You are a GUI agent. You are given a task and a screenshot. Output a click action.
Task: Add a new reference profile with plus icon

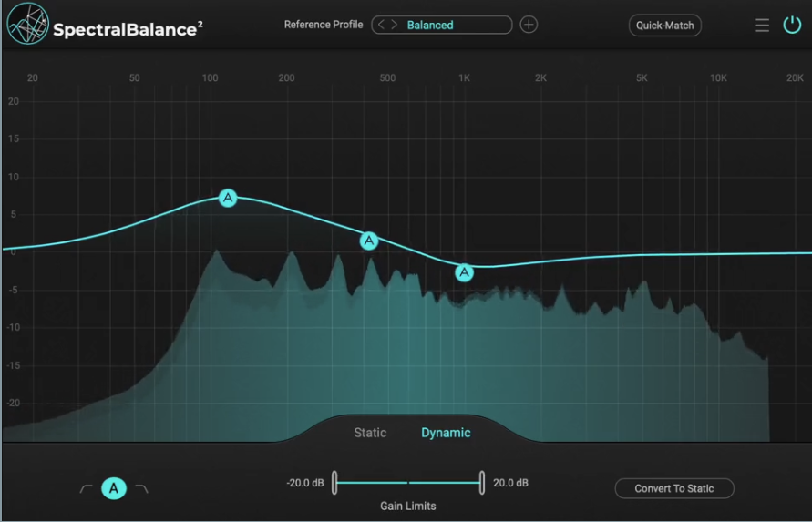click(x=529, y=25)
